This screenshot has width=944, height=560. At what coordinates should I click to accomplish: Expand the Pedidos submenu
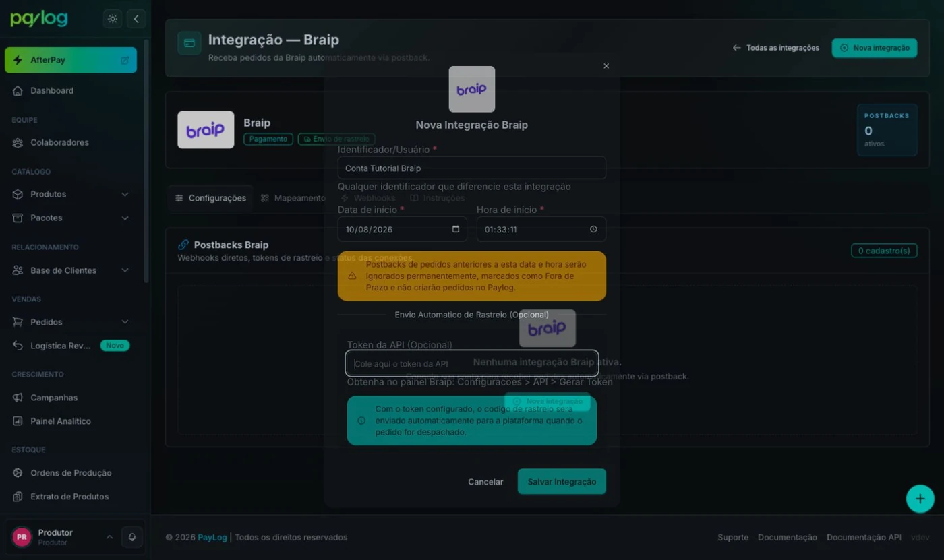(125, 322)
